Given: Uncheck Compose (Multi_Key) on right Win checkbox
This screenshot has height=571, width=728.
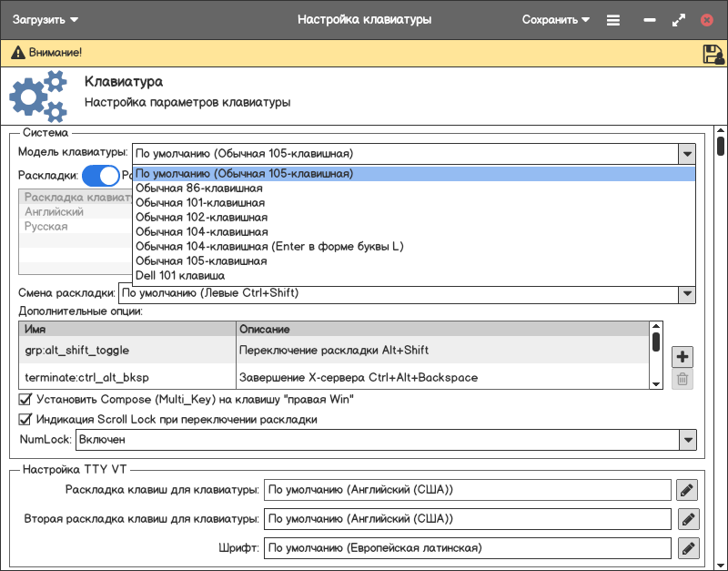Looking at the screenshot, I should 25,399.
